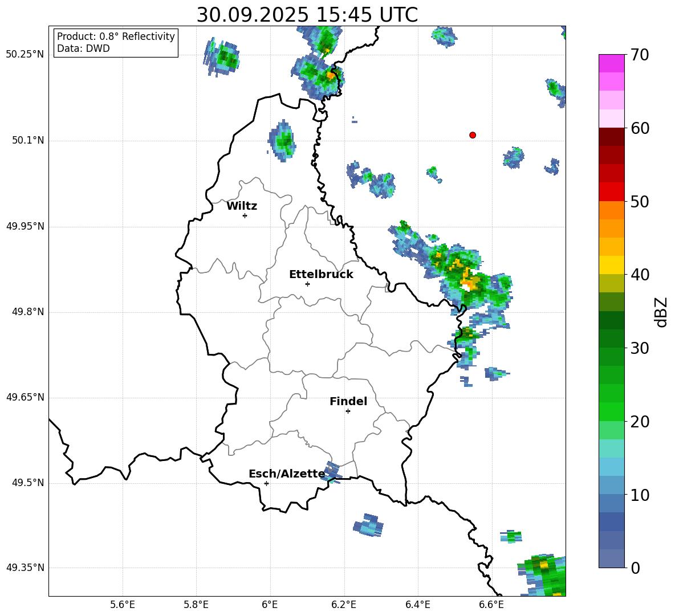675x616 pixels.
Task: Click the magenta swatch near 70 dBZ
Action: coord(611,63)
